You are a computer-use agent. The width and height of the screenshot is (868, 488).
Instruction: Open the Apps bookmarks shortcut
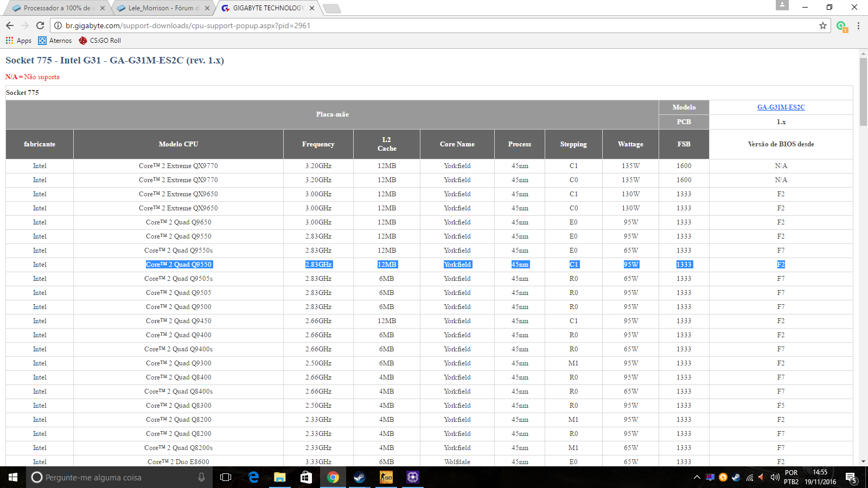[18, 41]
